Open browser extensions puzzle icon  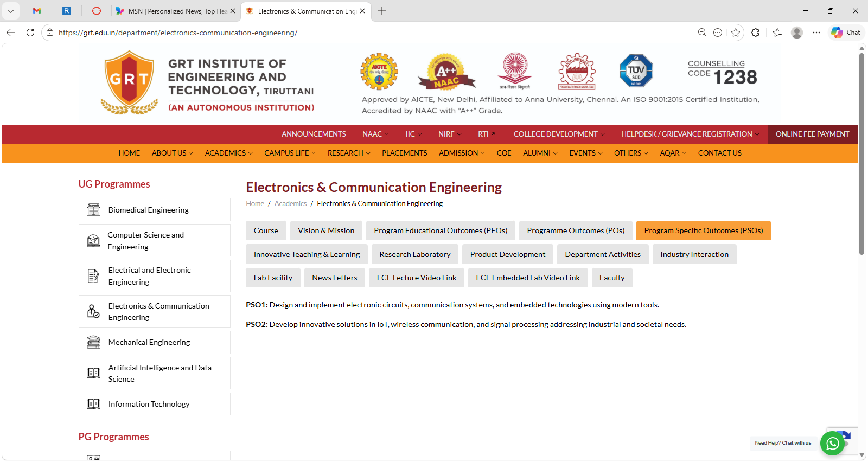(755, 33)
